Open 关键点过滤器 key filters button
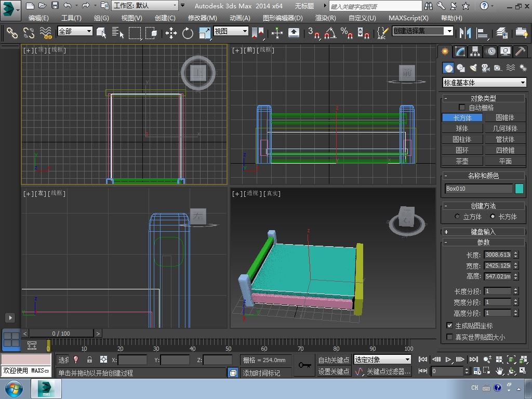Viewport: 532px width, 399px height. click(x=389, y=371)
